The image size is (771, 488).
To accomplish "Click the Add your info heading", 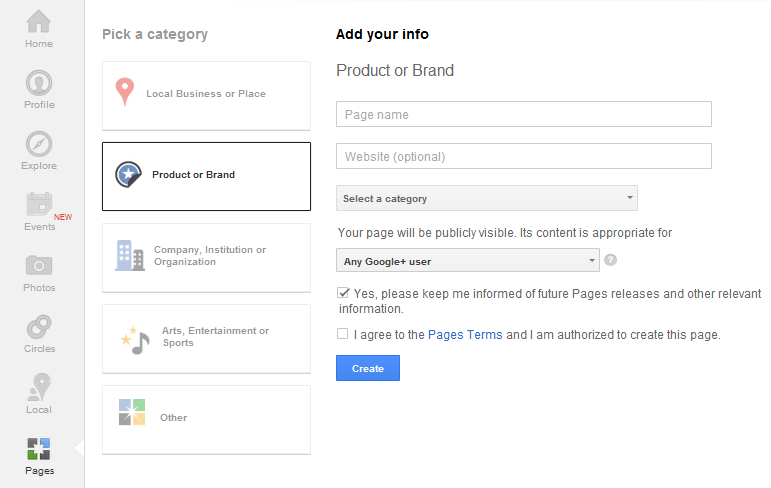I will tap(382, 34).
